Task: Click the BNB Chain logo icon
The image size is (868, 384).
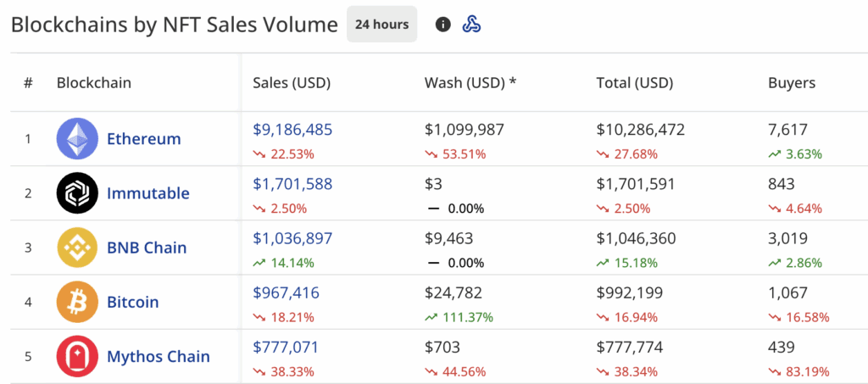Action: (77, 248)
